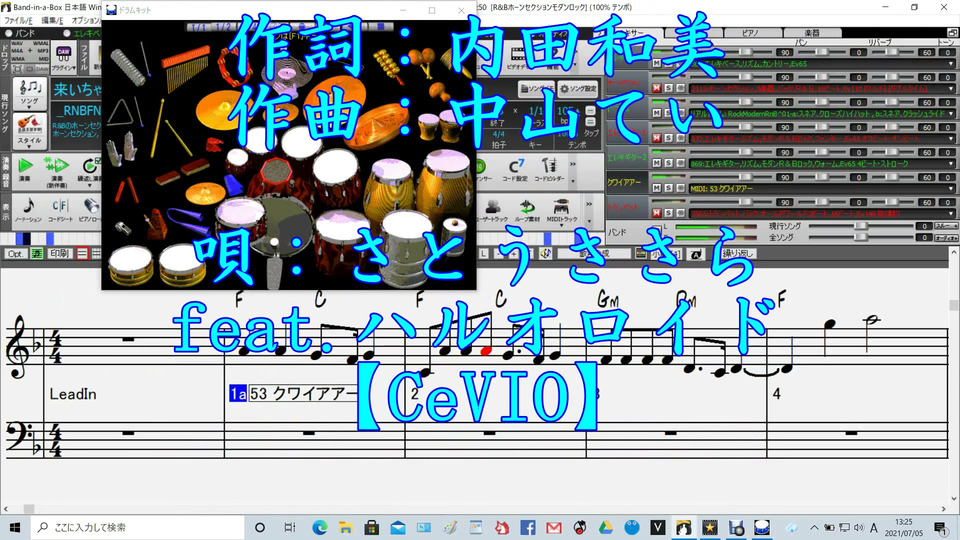The height and width of the screenshot is (540, 960).
Task: Click the green Play (演奏) button
Action: pos(25,170)
